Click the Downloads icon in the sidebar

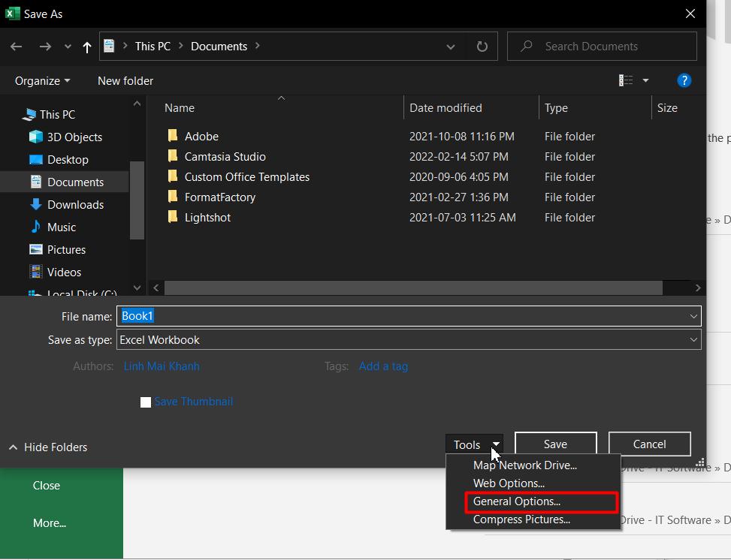(36, 204)
